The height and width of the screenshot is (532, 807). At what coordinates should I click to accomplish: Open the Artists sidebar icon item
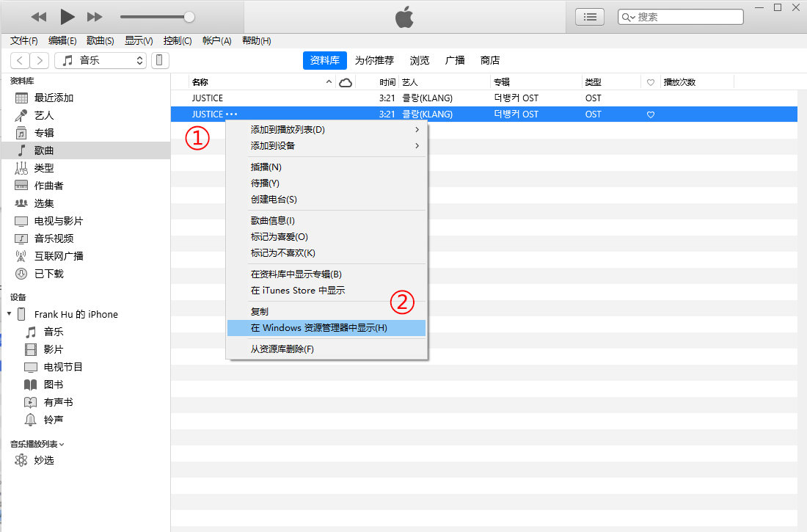pyautogui.click(x=21, y=115)
